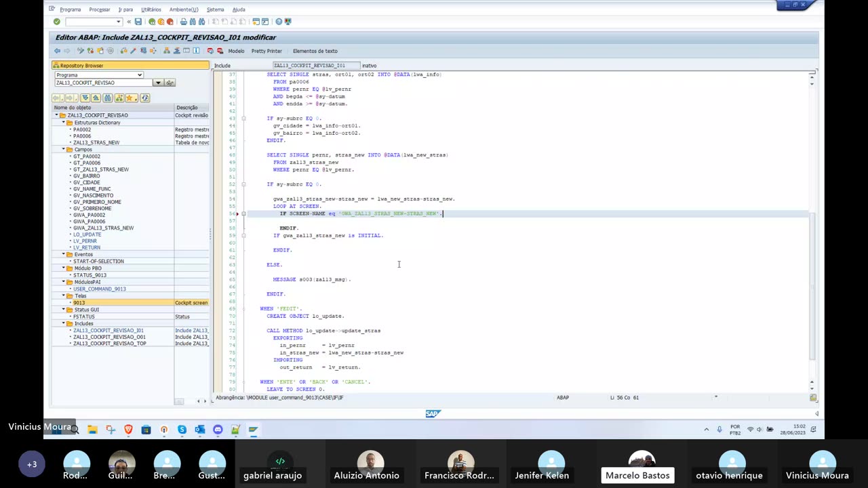Click the Brave browser taskbar icon
This screenshot has width=868, height=488.
pyautogui.click(x=128, y=430)
